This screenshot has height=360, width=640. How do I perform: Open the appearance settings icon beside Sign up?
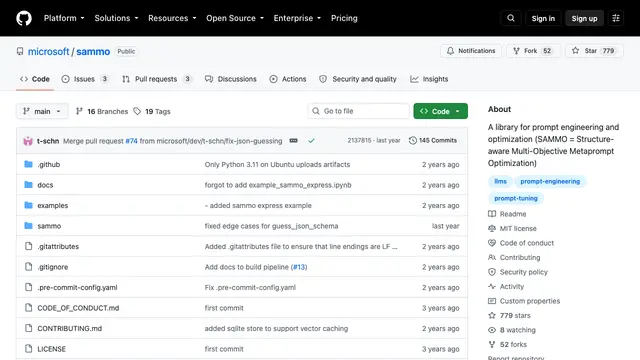tap(616, 18)
